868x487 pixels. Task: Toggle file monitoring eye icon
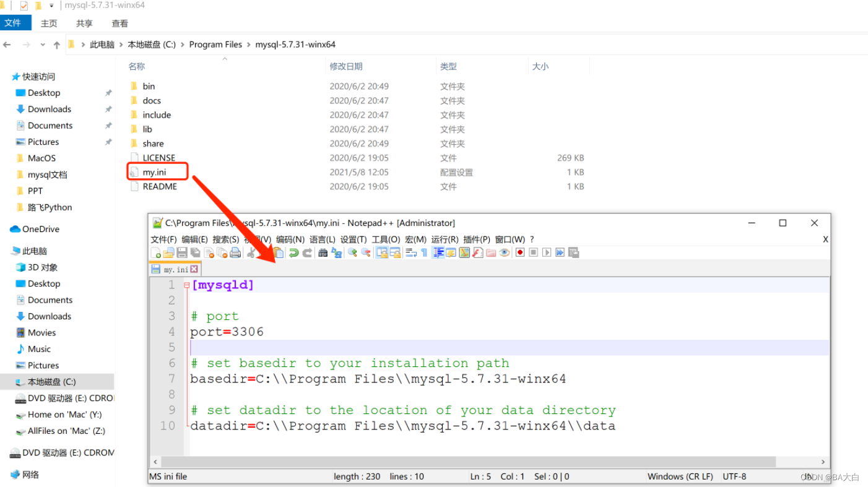[505, 252]
